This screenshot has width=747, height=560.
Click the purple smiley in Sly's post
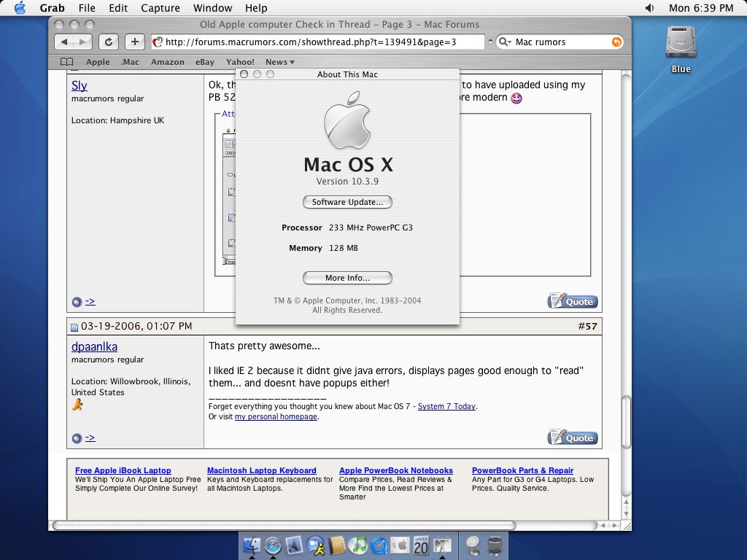pos(516,98)
